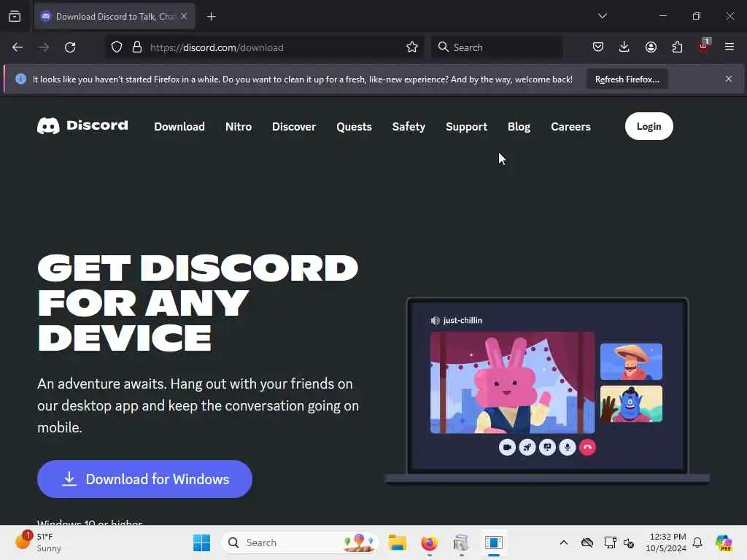This screenshot has height=560, width=747.
Task: Open the tracking protection shield icon
Action: point(117,47)
